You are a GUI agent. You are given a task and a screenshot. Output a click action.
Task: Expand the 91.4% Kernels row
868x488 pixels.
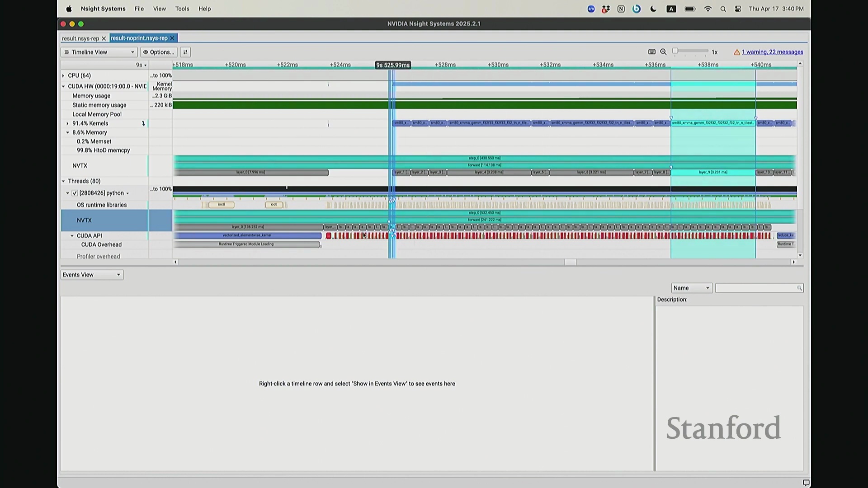coord(68,123)
